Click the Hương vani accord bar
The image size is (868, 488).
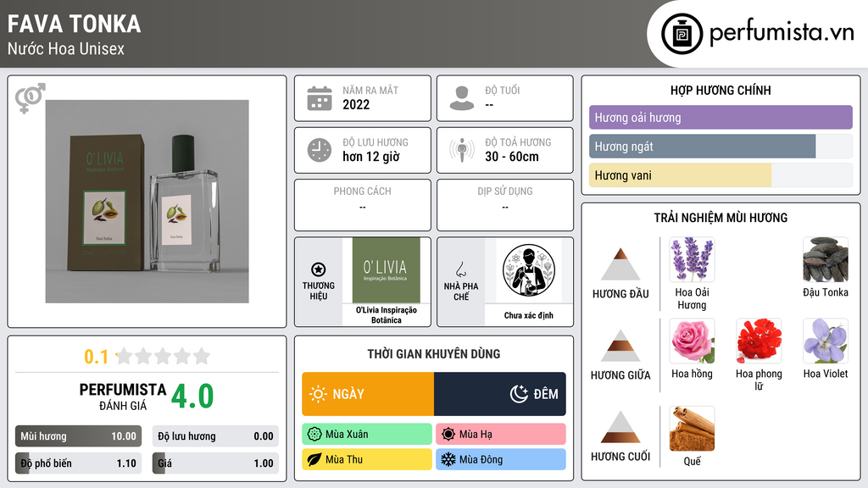tap(721, 175)
